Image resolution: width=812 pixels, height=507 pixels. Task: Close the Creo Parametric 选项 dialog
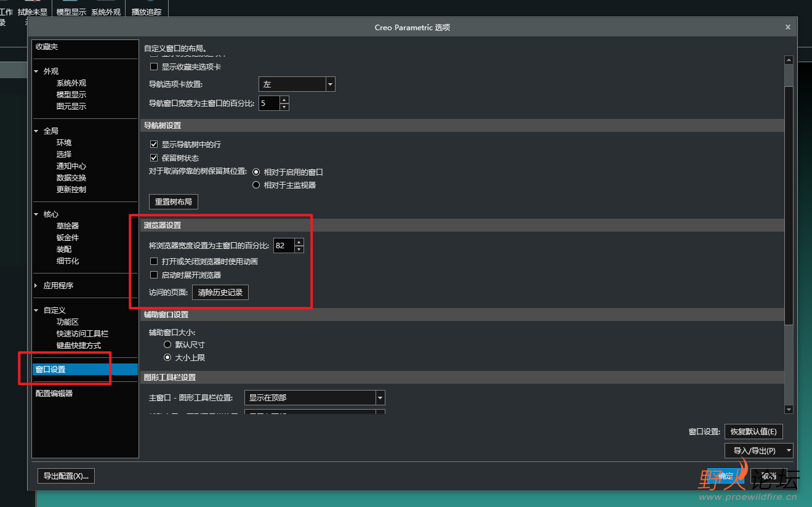coord(788,27)
